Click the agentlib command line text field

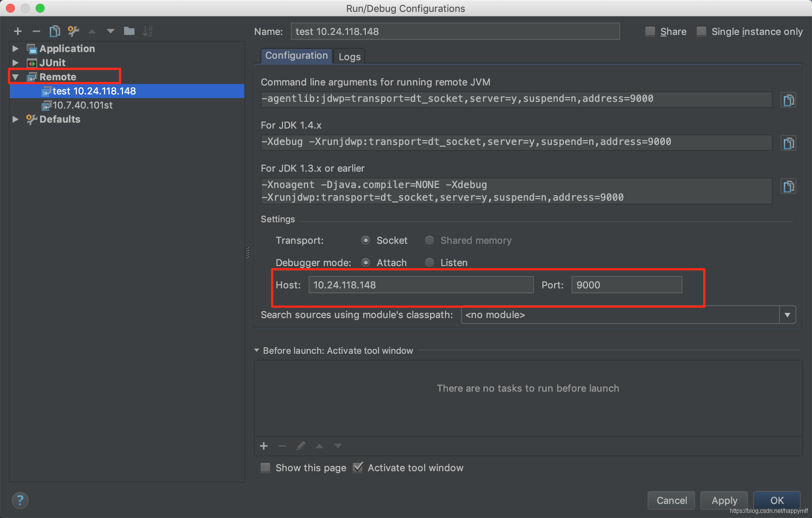click(516, 99)
